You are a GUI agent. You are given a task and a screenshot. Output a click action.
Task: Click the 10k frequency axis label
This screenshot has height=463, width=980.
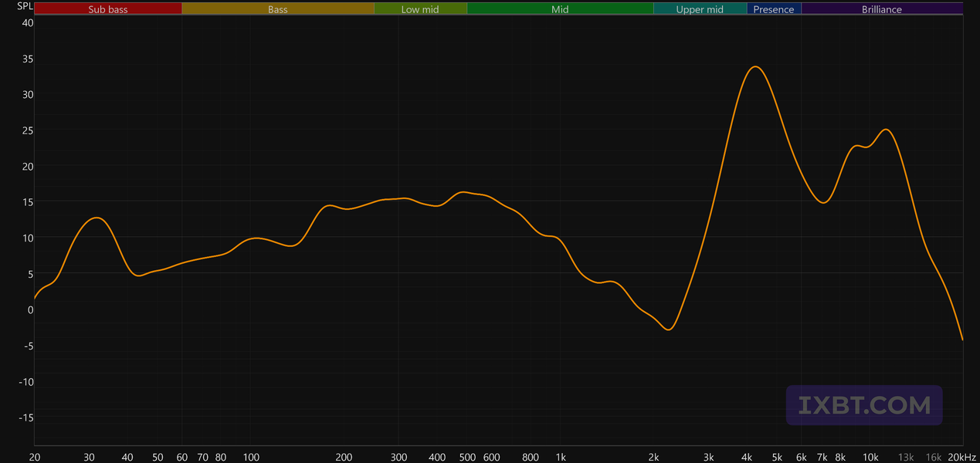click(x=870, y=457)
